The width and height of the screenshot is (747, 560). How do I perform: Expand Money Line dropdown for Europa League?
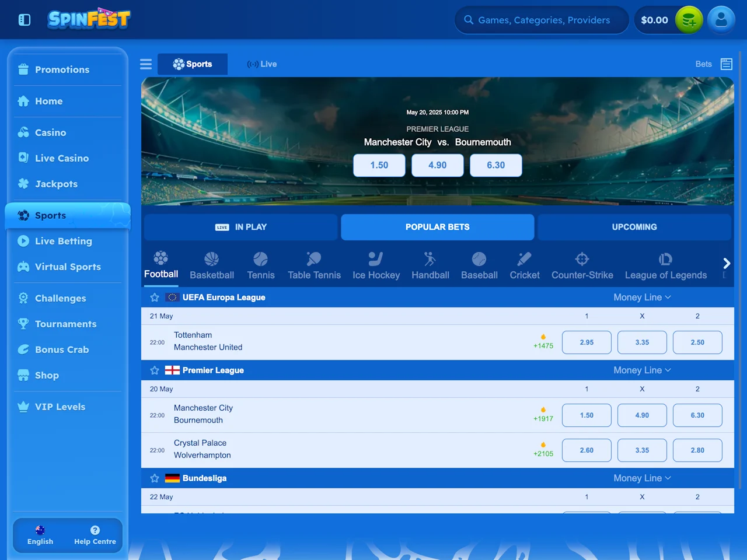coord(642,297)
